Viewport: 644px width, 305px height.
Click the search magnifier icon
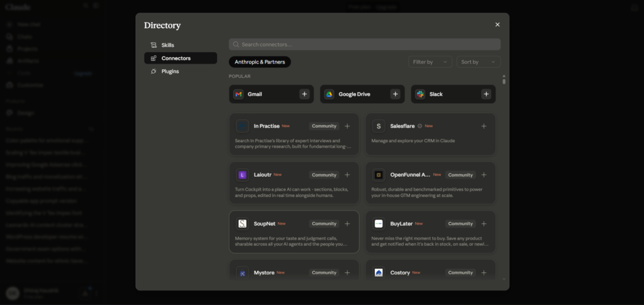(x=236, y=44)
